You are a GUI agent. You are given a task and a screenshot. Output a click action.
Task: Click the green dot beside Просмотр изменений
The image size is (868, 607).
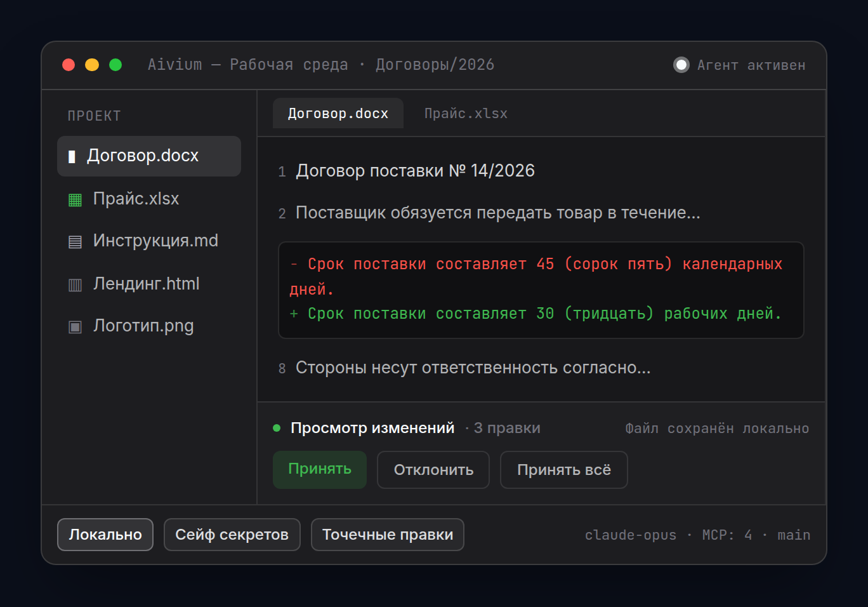coord(277,428)
